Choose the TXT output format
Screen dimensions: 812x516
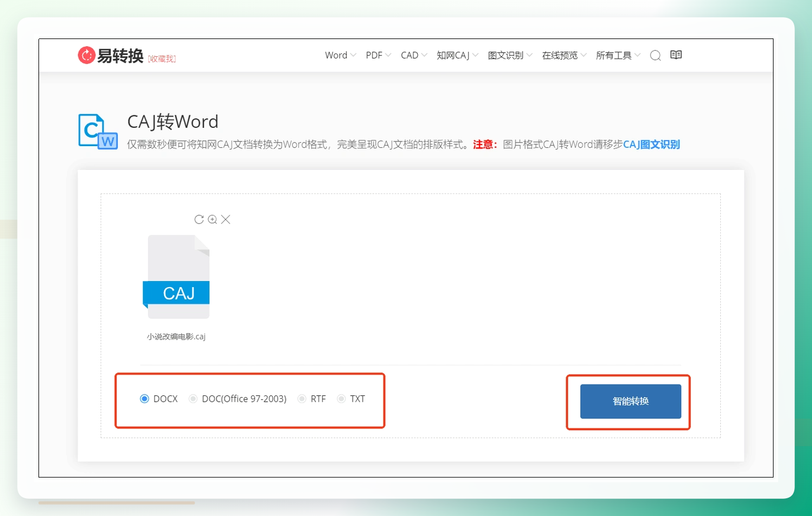pyautogui.click(x=351, y=399)
